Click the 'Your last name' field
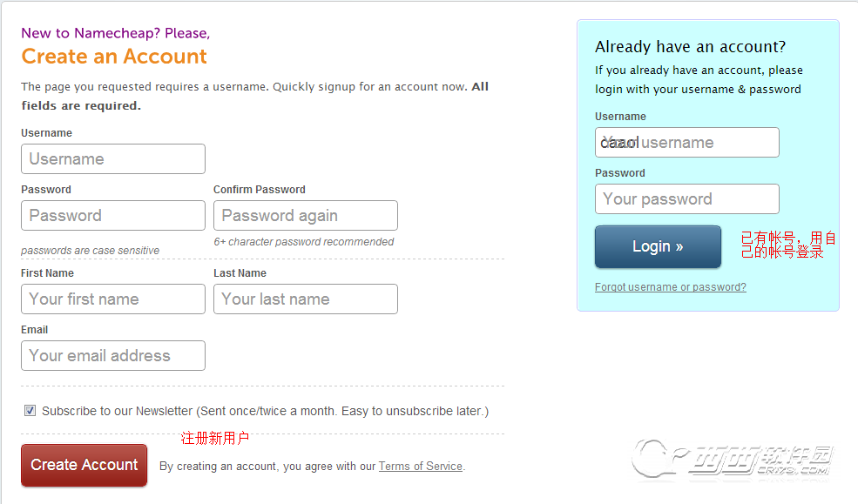 [x=305, y=299]
